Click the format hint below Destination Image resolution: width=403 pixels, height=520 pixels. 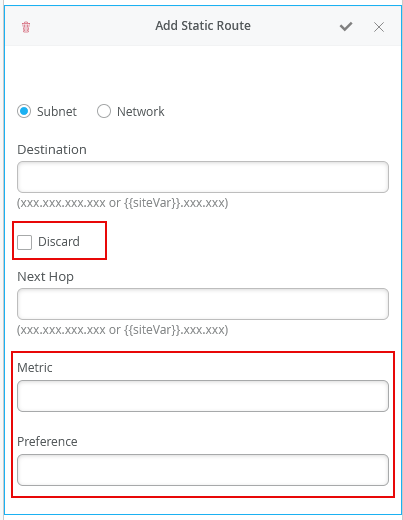[x=122, y=203]
